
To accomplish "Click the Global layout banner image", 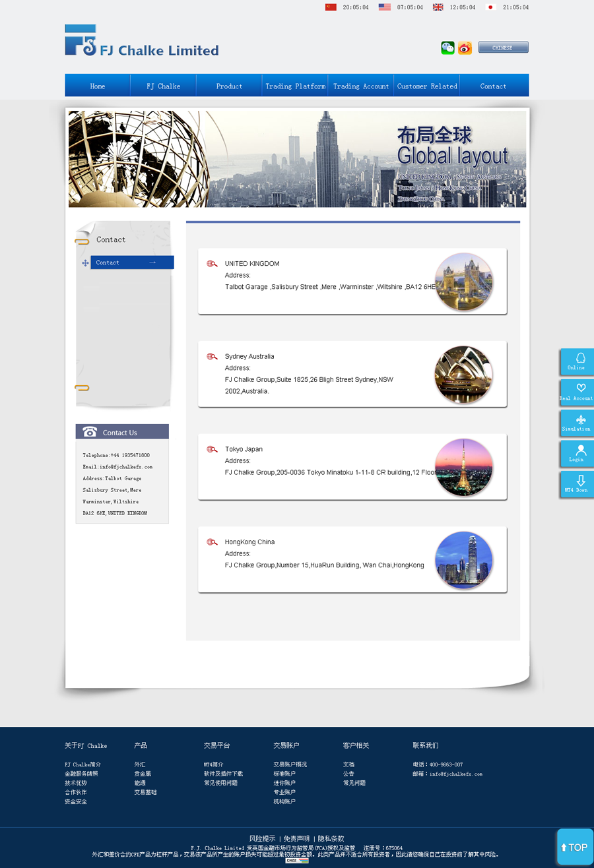I will (x=298, y=159).
